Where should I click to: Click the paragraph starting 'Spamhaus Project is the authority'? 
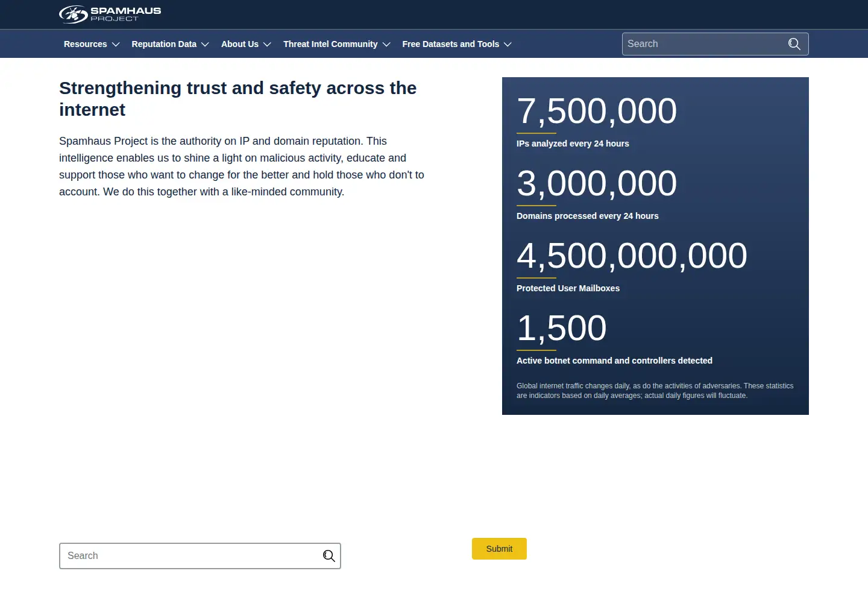[242, 166]
